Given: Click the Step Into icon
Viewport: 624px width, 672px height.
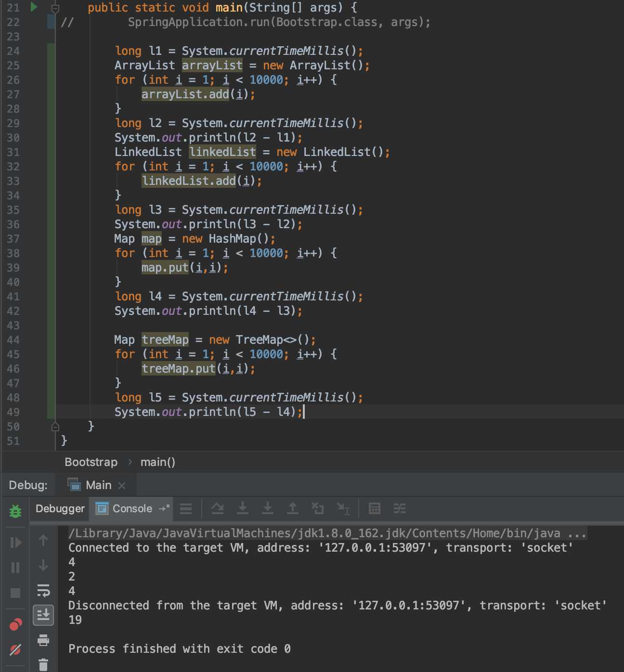Looking at the screenshot, I should coord(243,508).
